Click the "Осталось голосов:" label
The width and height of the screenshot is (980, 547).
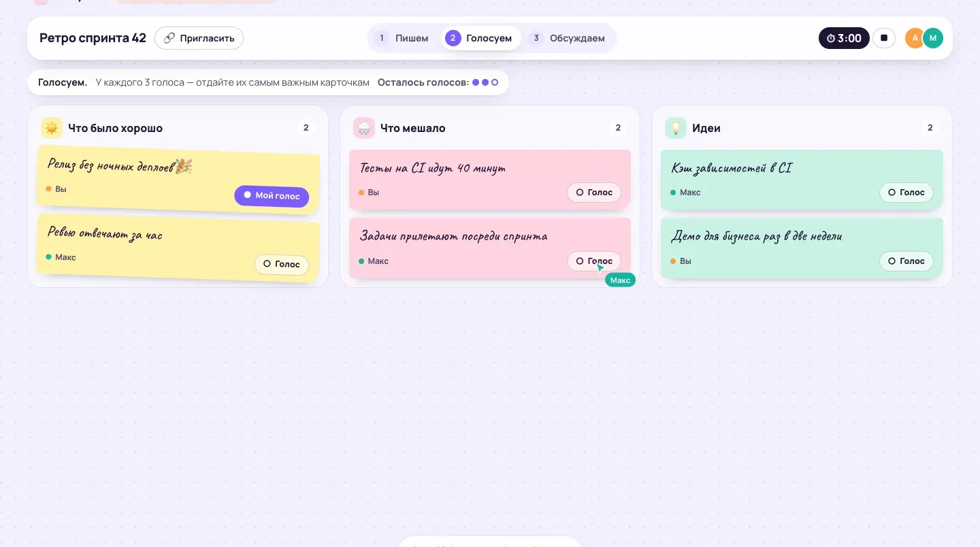pos(423,82)
